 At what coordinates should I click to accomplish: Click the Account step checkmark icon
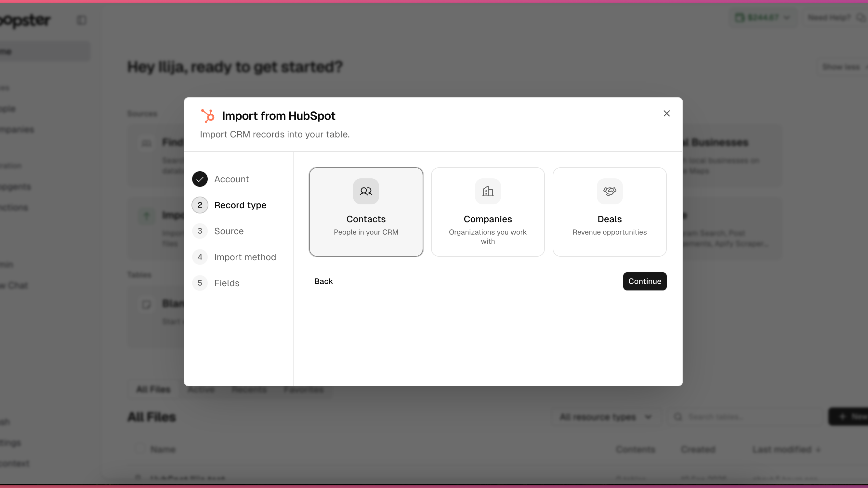200,179
